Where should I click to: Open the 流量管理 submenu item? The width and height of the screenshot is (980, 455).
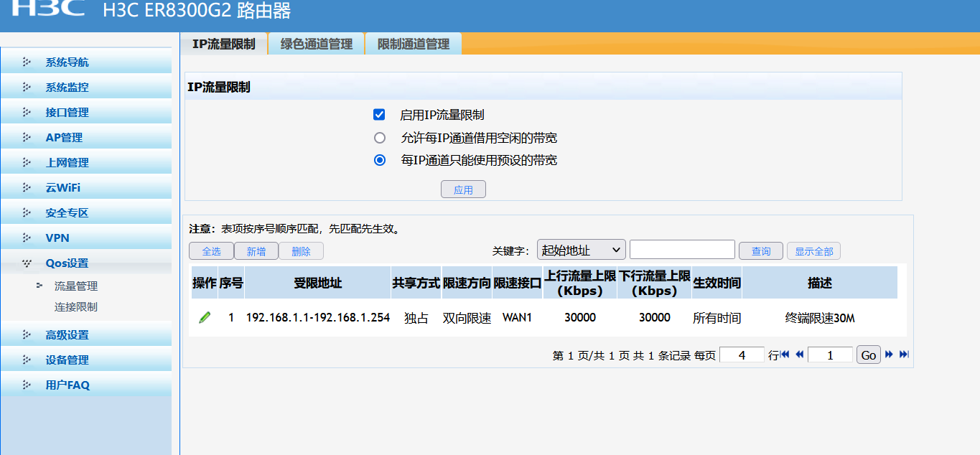tap(76, 286)
